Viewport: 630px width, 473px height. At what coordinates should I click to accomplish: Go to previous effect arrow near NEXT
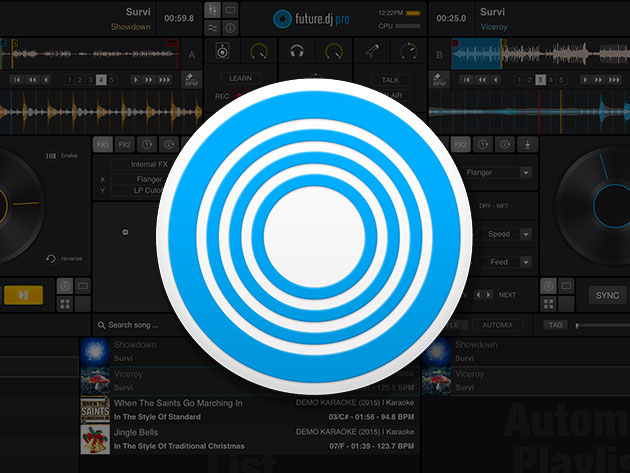[478, 295]
